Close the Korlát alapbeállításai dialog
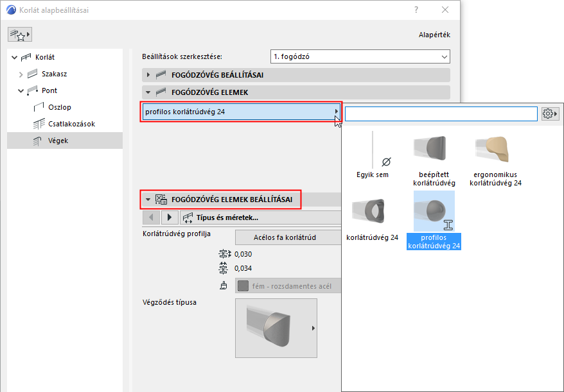 445,10
